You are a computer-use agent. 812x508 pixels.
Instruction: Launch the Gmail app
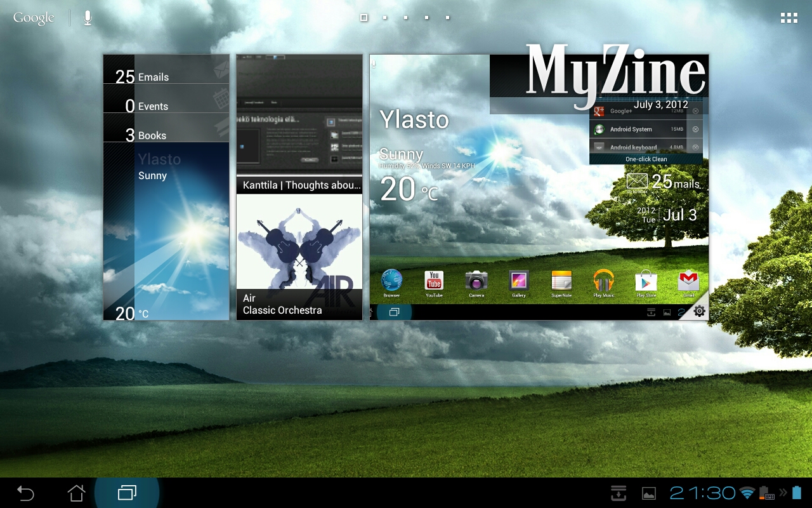pyautogui.click(x=689, y=284)
